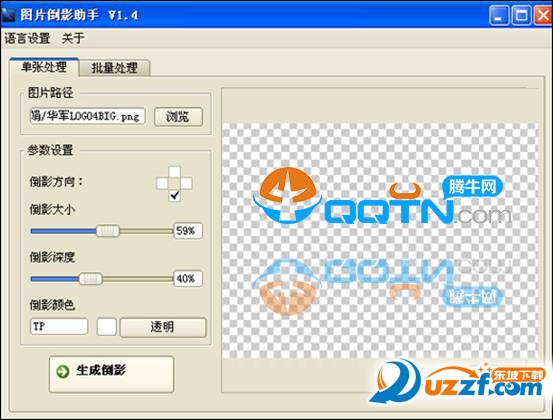Switch to the 批量处理 tab
The height and width of the screenshot is (420, 553).
pyautogui.click(x=115, y=68)
